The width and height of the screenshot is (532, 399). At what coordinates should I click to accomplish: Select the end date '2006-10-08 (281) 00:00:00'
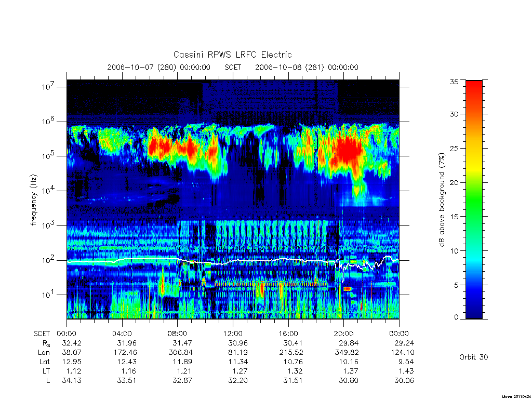[307, 67]
